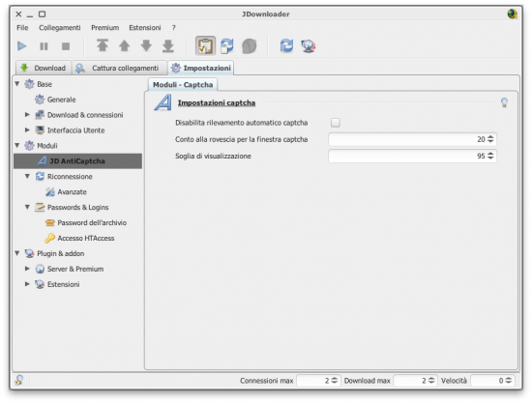This screenshot has height=403, width=532.
Task: Select Password dell'archivio in the tree
Action: (x=92, y=222)
